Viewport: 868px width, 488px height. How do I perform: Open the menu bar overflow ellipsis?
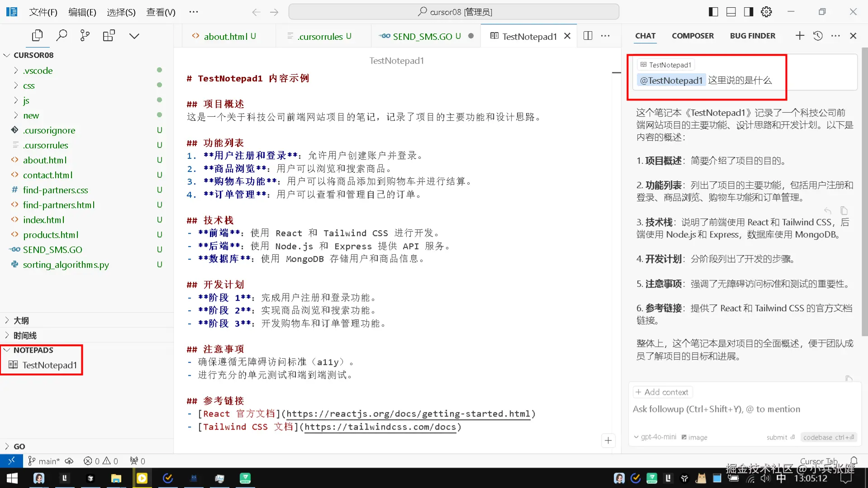click(194, 12)
